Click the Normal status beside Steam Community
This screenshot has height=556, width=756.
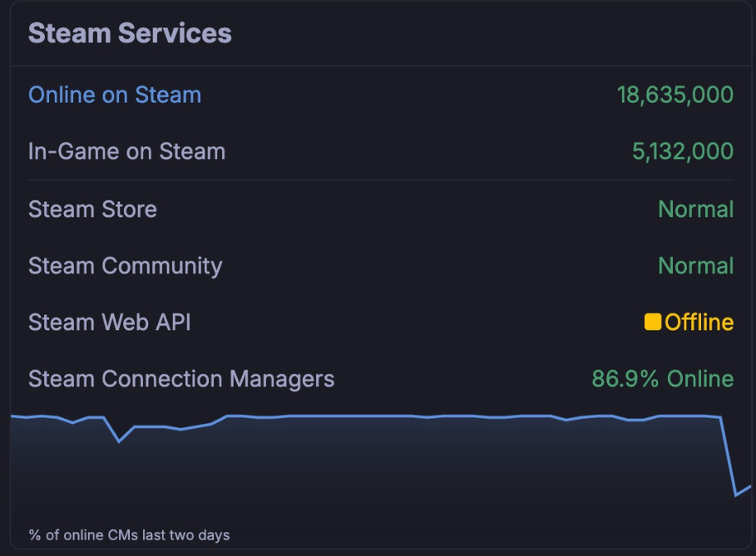695,266
